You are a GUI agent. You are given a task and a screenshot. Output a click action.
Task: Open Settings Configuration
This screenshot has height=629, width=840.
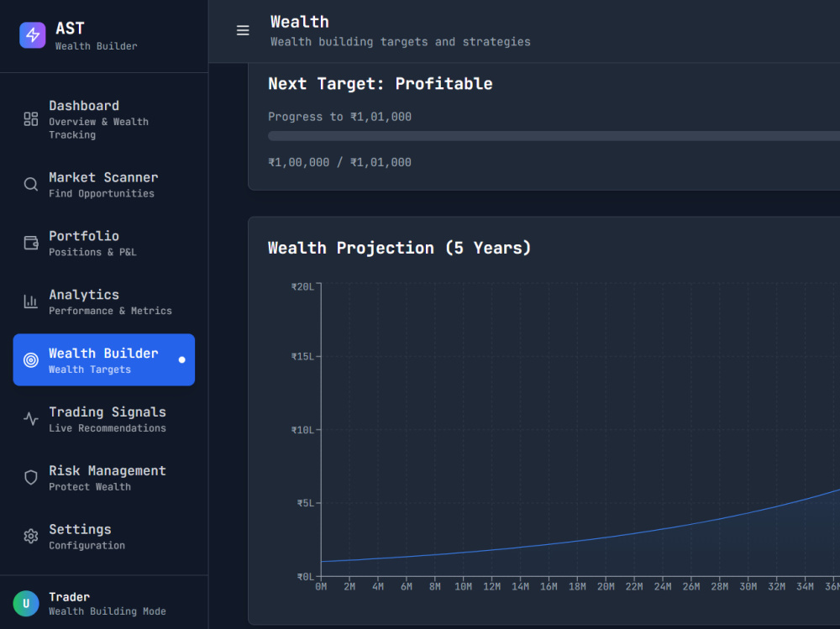click(104, 537)
